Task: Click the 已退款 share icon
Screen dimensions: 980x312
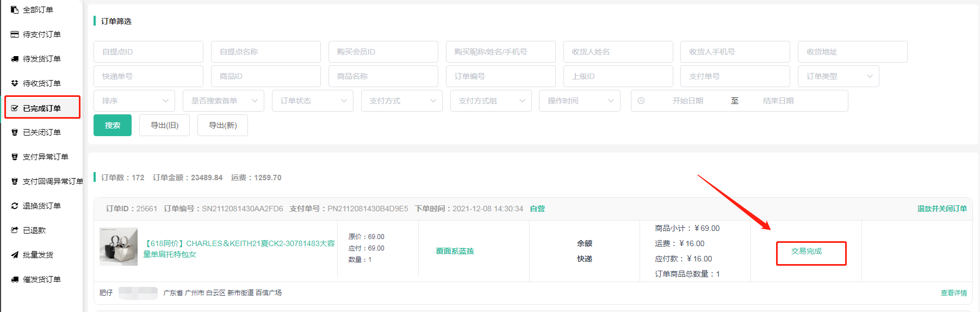Action: click(x=15, y=230)
